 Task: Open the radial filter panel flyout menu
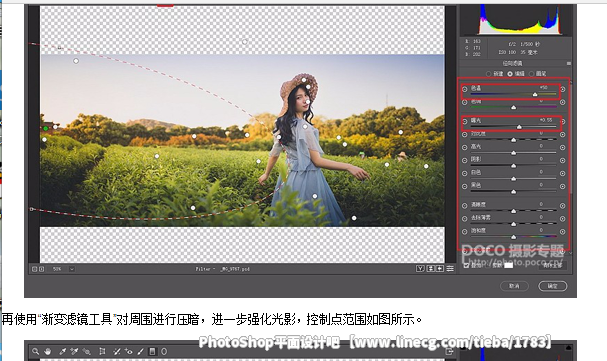[x=569, y=63]
